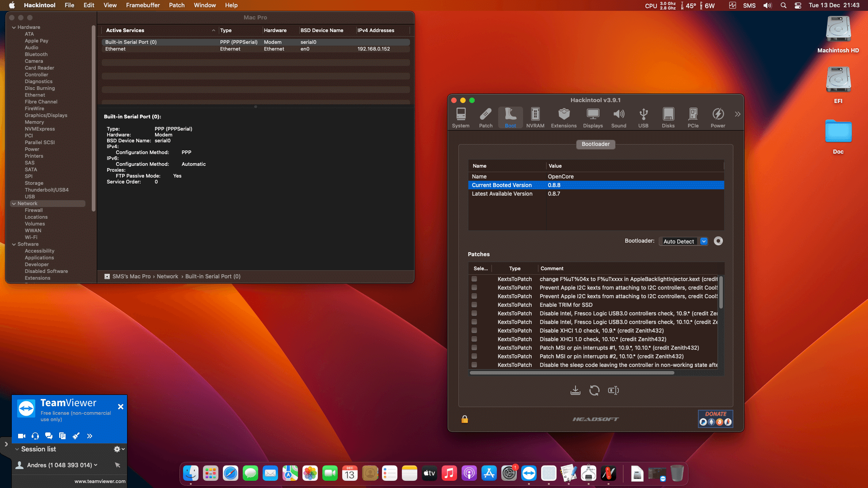Image resolution: width=868 pixels, height=488 pixels.
Task: Open the Patch menu in menu bar
Action: point(176,5)
